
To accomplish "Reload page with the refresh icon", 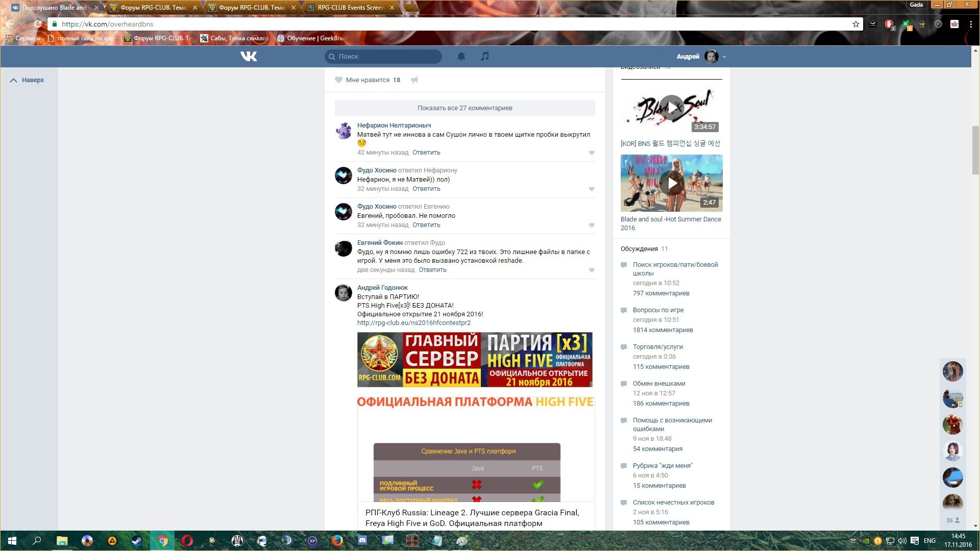I will (x=37, y=24).
